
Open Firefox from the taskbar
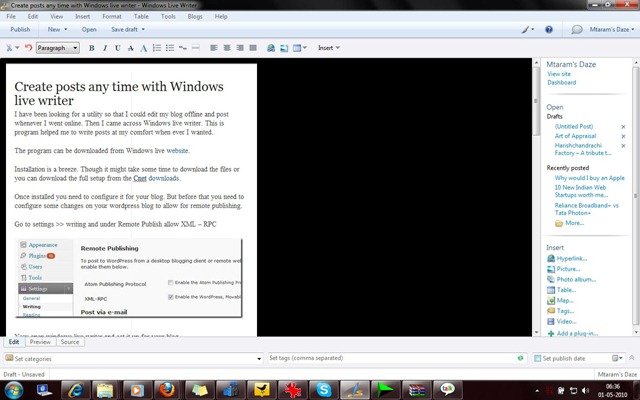click(x=167, y=390)
